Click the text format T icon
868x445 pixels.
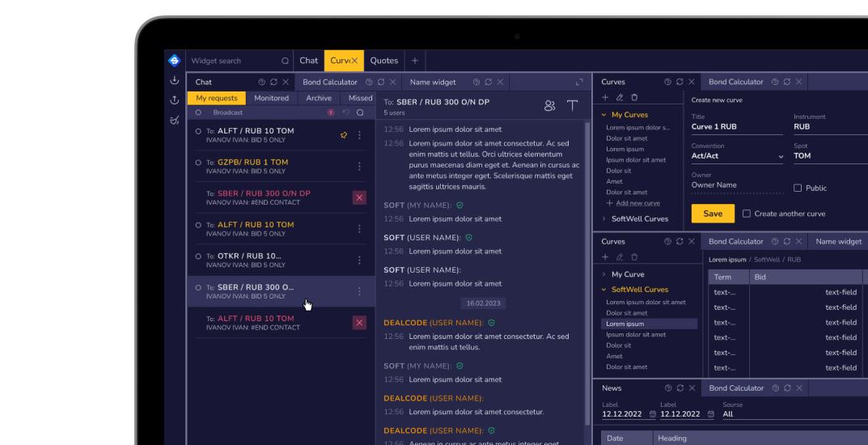pos(573,106)
